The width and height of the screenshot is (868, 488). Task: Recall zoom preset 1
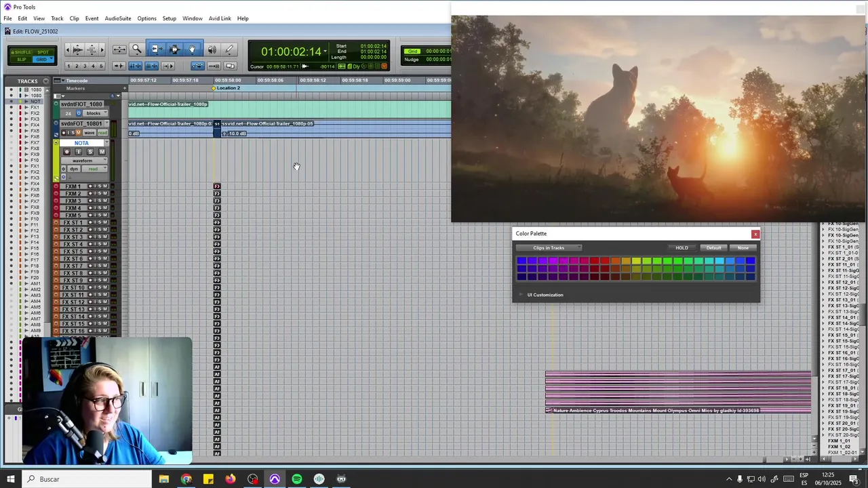(68, 66)
